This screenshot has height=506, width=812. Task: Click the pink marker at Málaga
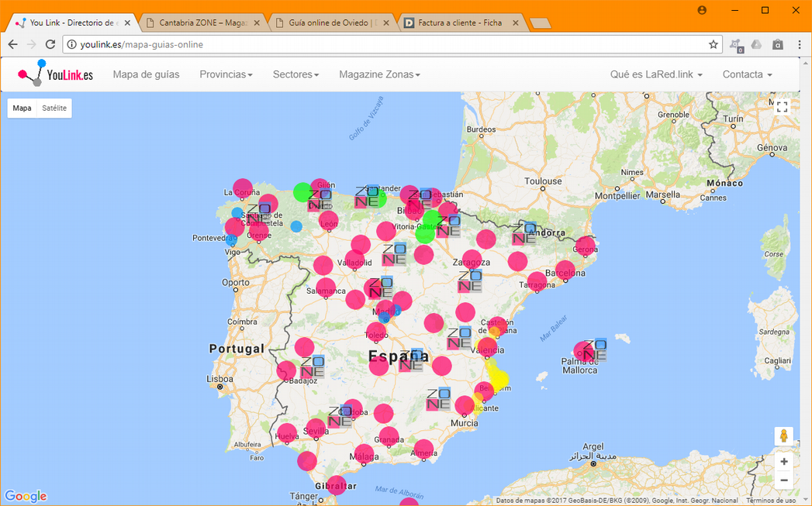pos(364,454)
